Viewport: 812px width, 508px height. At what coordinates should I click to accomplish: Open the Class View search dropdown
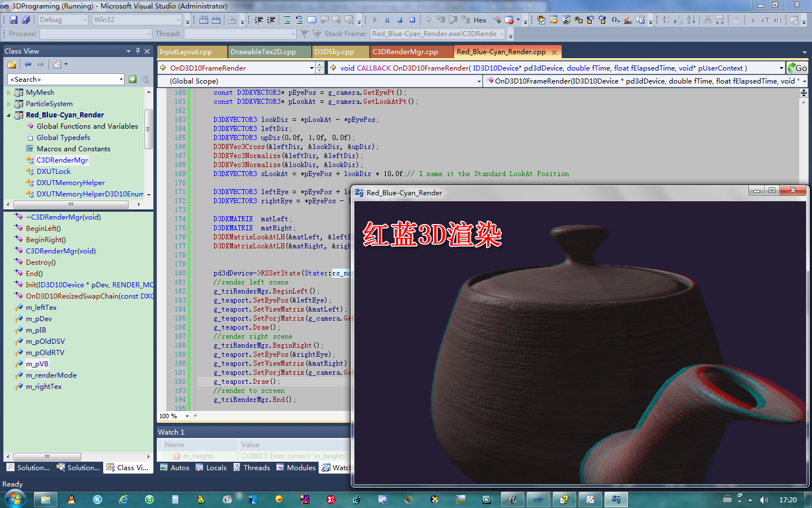[x=121, y=80]
